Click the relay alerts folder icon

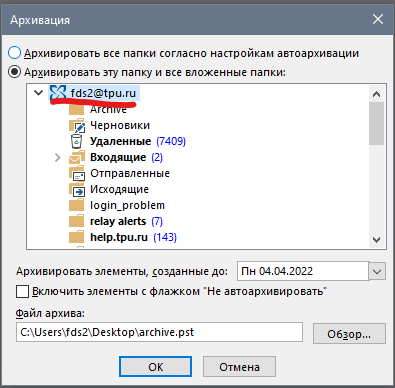click(x=77, y=221)
